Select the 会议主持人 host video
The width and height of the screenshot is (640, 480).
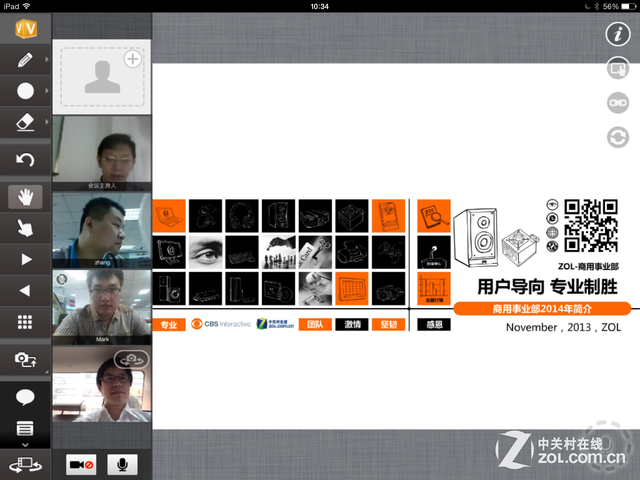pos(102,153)
